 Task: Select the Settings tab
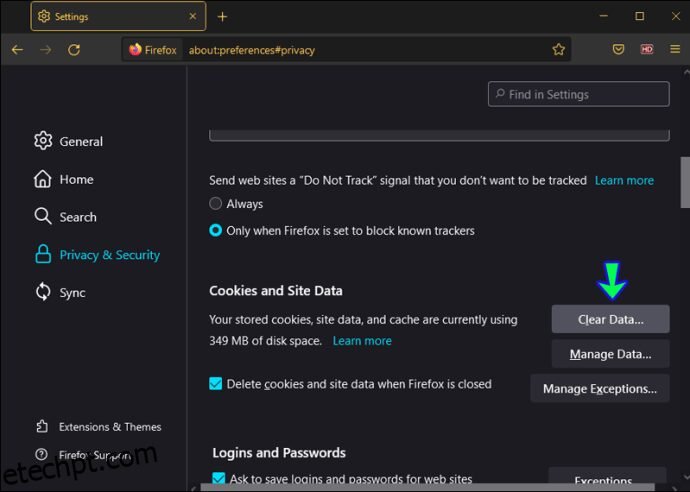[118, 16]
